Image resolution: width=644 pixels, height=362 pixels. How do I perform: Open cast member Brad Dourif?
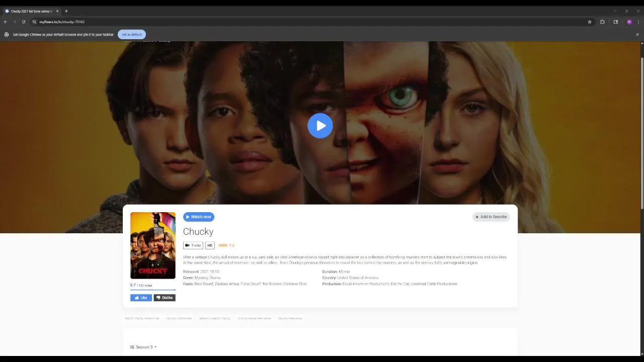coord(203,284)
